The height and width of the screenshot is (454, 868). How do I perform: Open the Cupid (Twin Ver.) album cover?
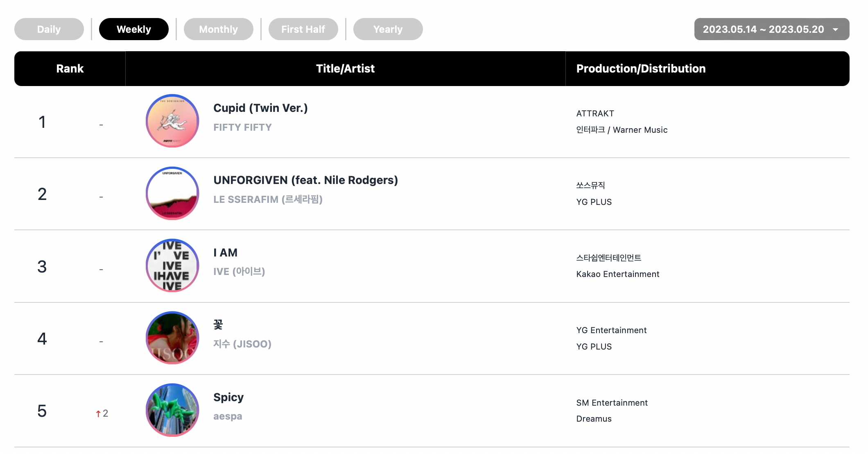(172, 121)
